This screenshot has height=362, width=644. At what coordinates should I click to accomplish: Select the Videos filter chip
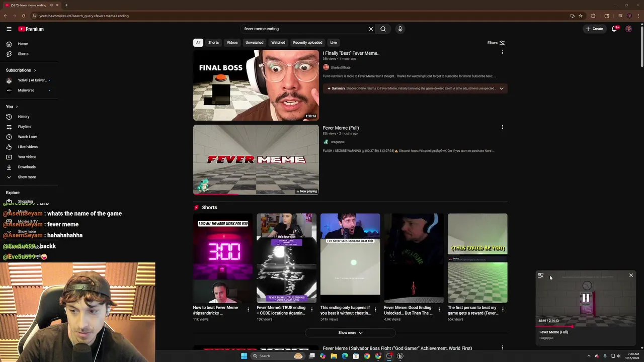(x=232, y=43)
